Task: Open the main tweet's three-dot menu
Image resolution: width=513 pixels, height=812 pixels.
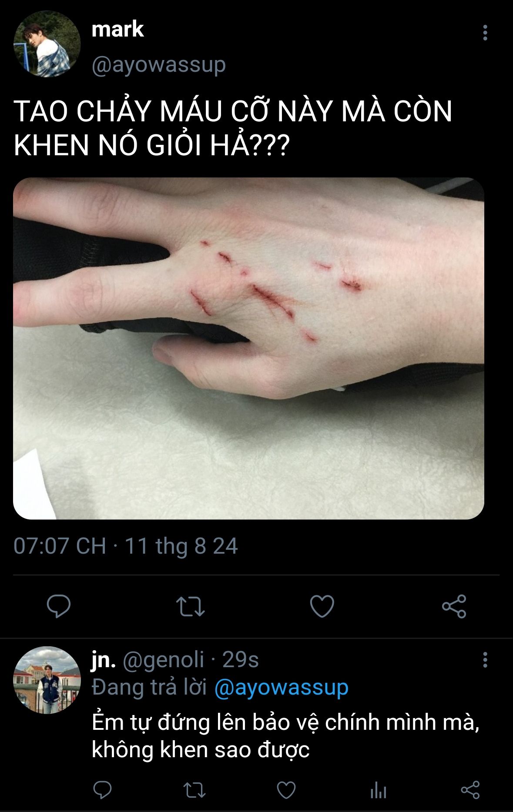Action: coord(485,33)
